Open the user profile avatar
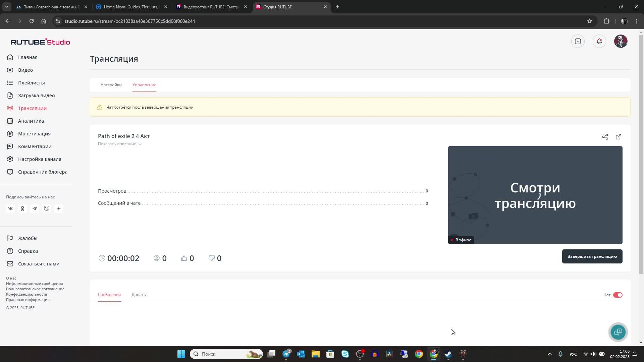This screenshot has height=362, width=644. [x=621, y=41]
